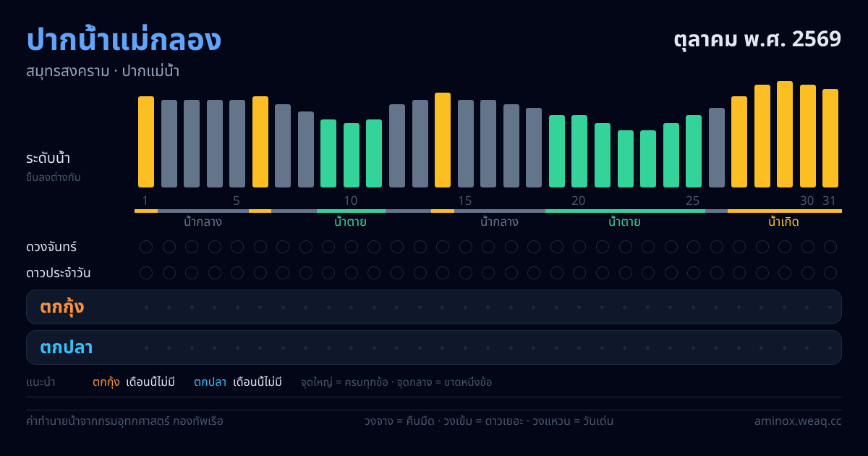Click the axis number 20
This screenshot has width=868, height=456.
(579, 200)
